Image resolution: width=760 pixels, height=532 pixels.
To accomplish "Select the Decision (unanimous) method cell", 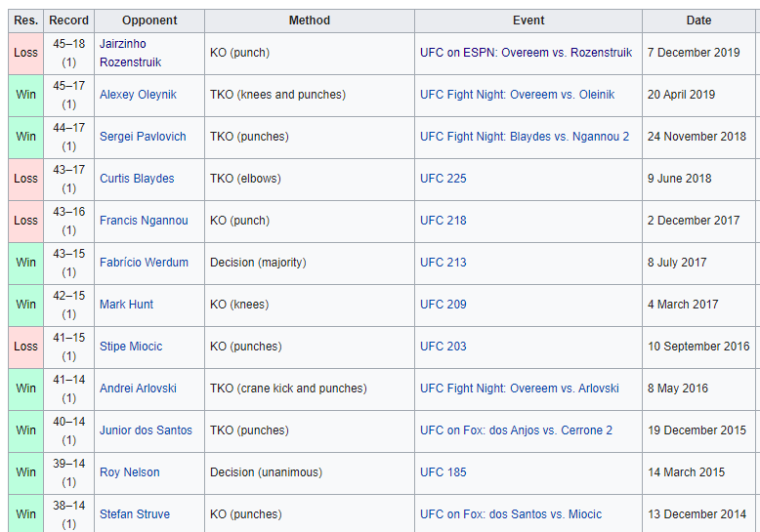I will point(310,472).
